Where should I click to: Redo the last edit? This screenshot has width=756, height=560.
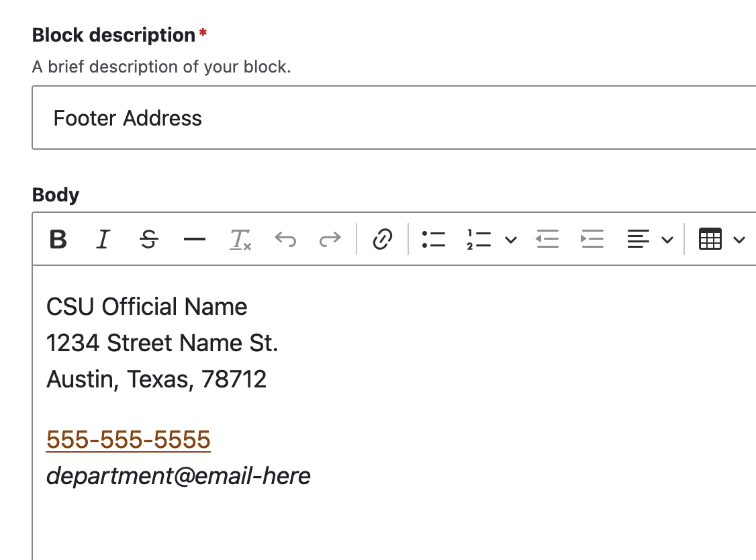pyautogui.click(x=329, y=239)
